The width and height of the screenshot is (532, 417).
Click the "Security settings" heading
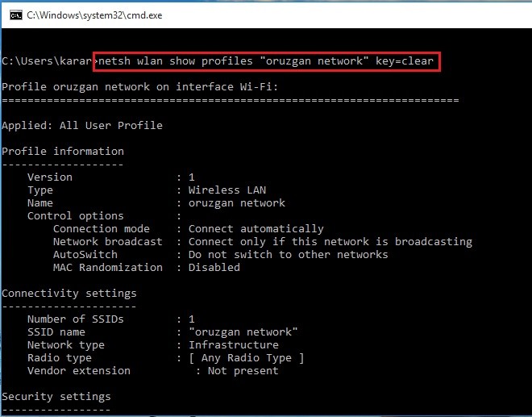coord(56,396)
